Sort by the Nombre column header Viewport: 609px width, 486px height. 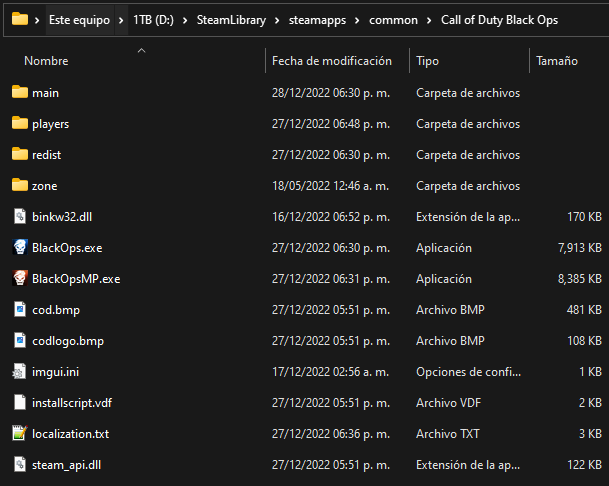click(46, 61)
